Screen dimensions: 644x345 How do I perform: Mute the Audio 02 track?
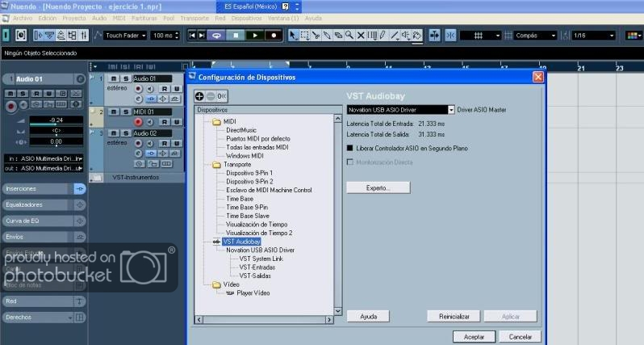point(114,133)
